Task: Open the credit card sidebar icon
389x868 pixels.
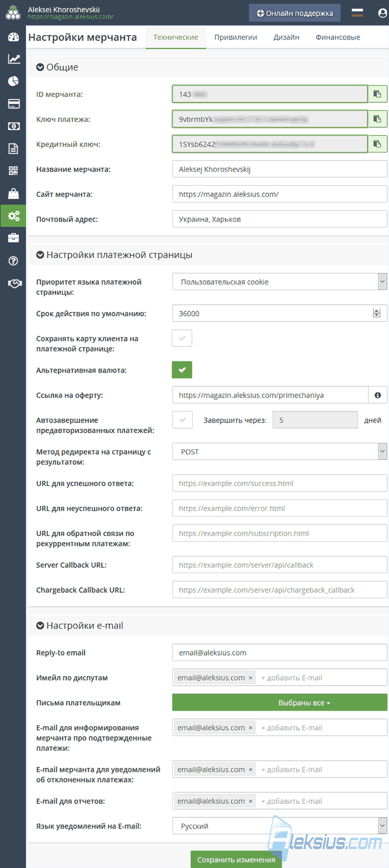Action: 13,103
